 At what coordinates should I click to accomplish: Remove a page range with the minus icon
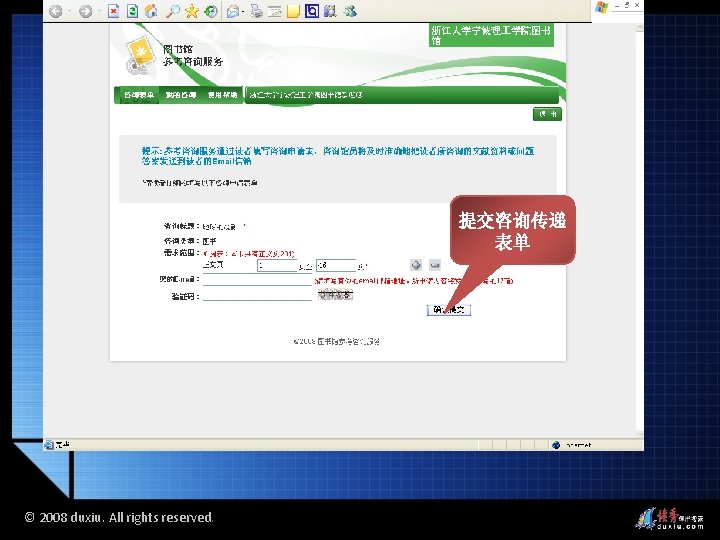(435, 264)
